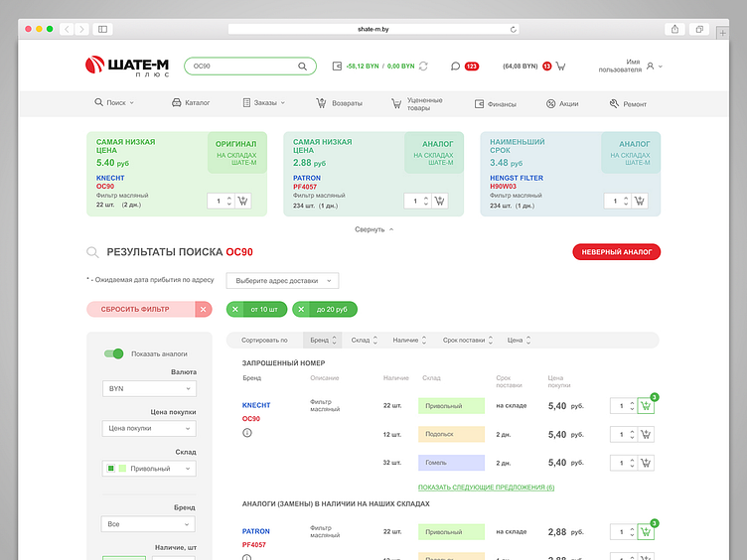Remove the 'до 20 руб' filter chip

(x=301, y=309)
